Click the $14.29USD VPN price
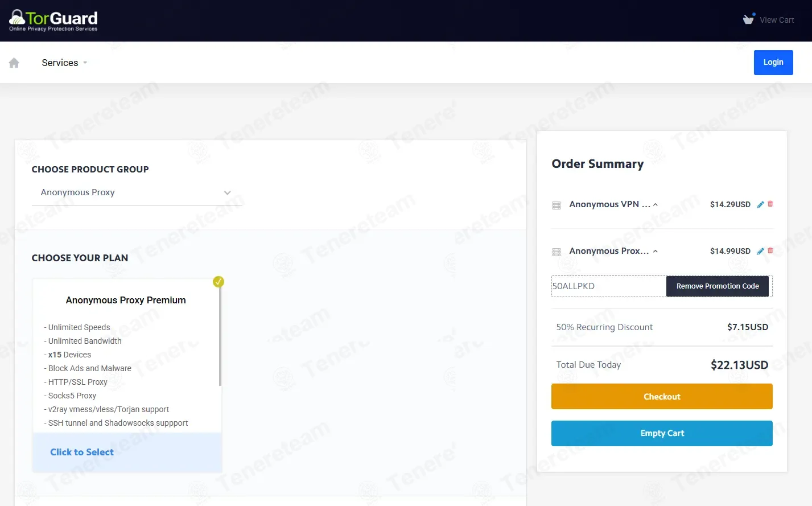 click(x=730, y=204)
